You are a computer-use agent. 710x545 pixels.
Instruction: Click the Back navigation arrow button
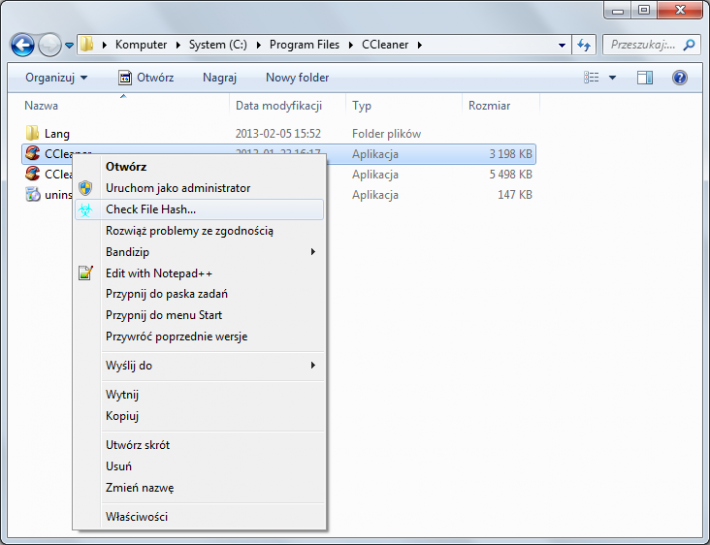[23, 45]
